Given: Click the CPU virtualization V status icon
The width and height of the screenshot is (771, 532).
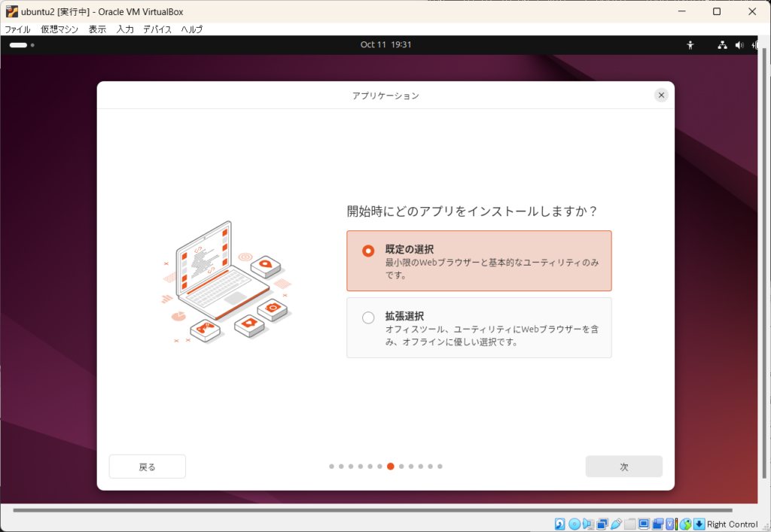Looking at the screenshot, I should coord(671,524).
